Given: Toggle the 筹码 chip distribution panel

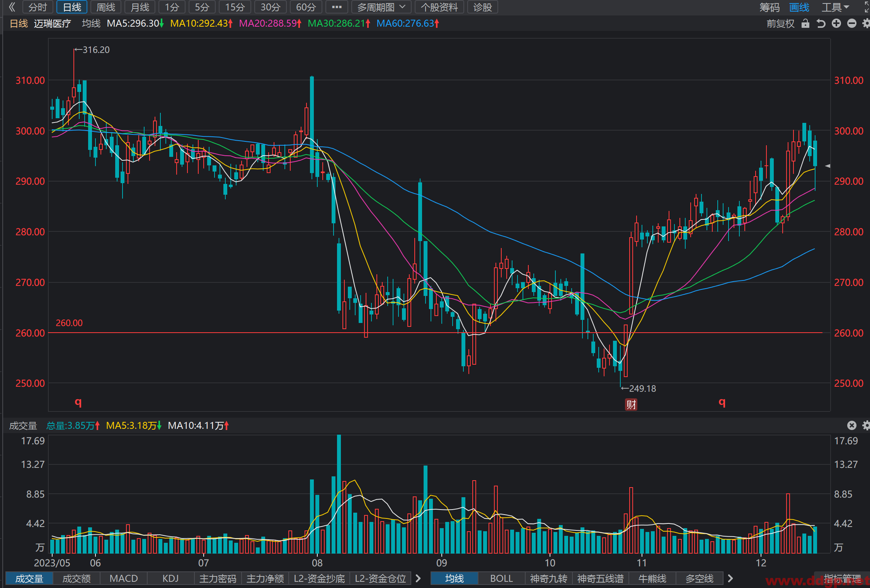Looking at the screenshot, I should coord(770,7).
